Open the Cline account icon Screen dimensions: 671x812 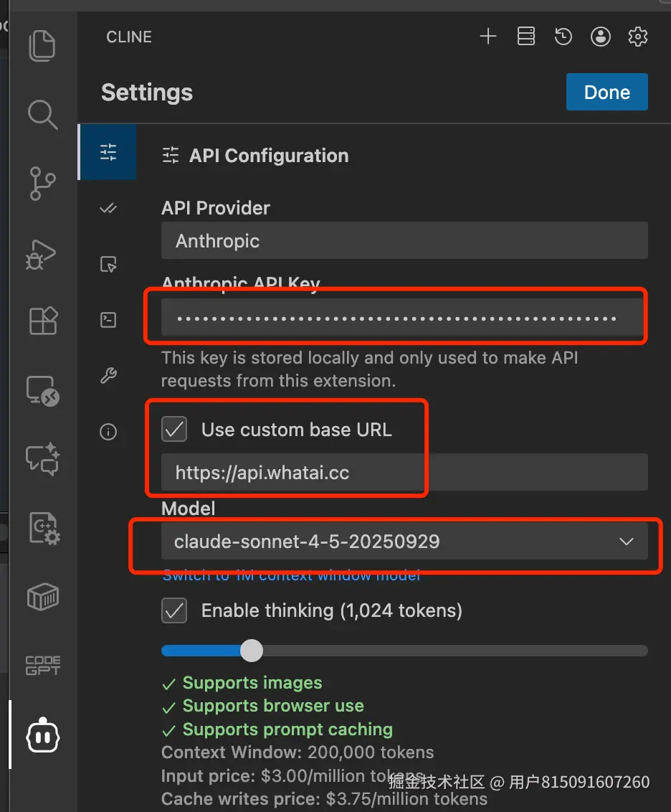coord(601,37)
